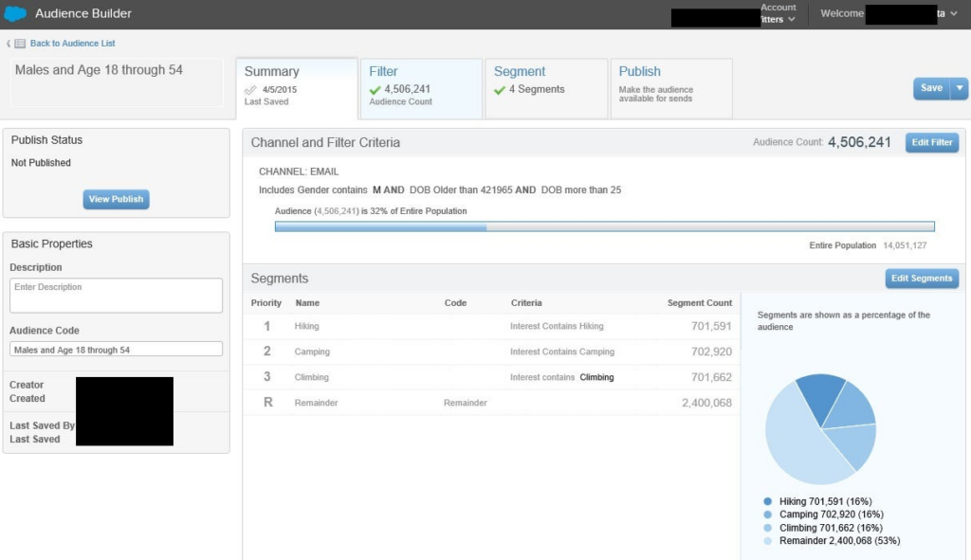The height and width of the screenshot is (560, 971).
Task: Open the Save button dropdown arrow
Action: (x=960, y=88)
